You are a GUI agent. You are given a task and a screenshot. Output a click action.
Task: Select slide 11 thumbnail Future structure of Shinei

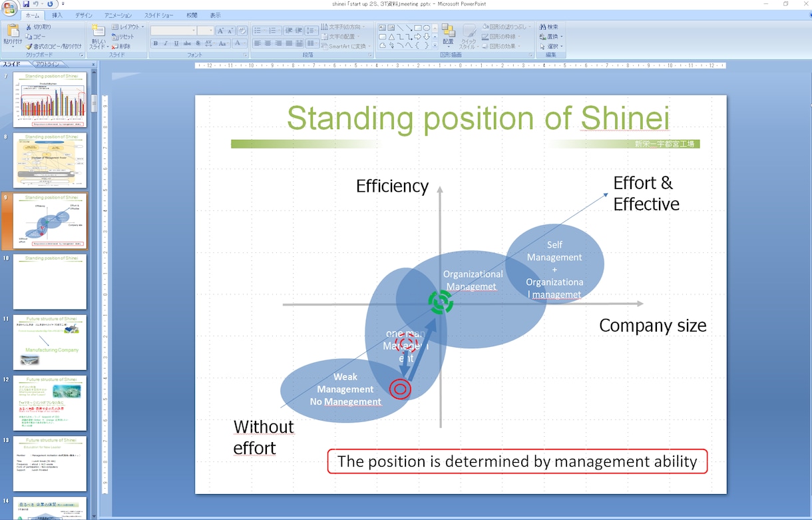(x=50, y=342)
